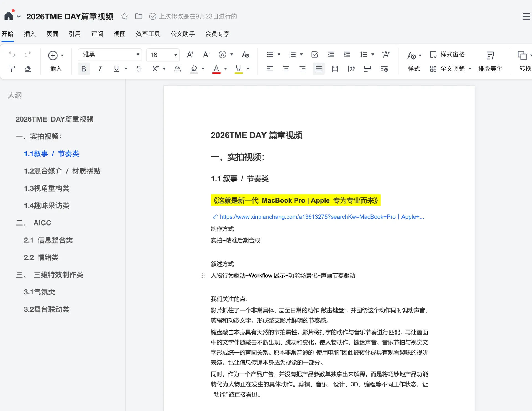
Task: Toggle bold formatting
Action: (x=84, y=69)
